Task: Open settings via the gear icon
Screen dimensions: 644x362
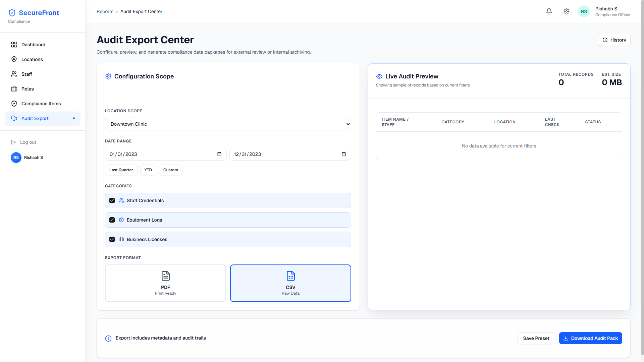Action: (567, 11)
